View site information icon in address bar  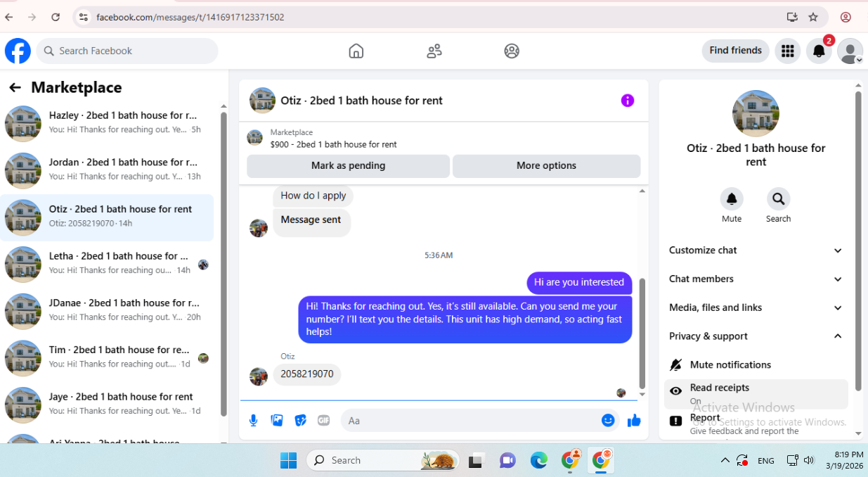coord(83,17)
